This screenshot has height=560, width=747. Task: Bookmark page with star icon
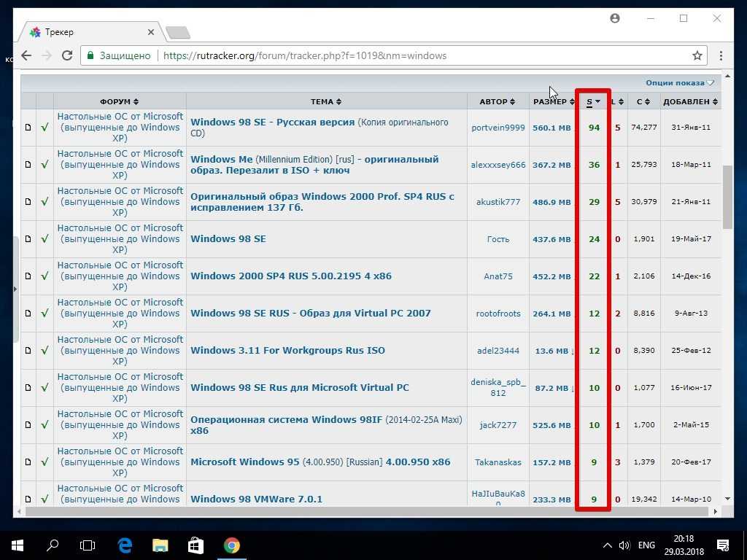pyautogui.click(x=697, y=55)
